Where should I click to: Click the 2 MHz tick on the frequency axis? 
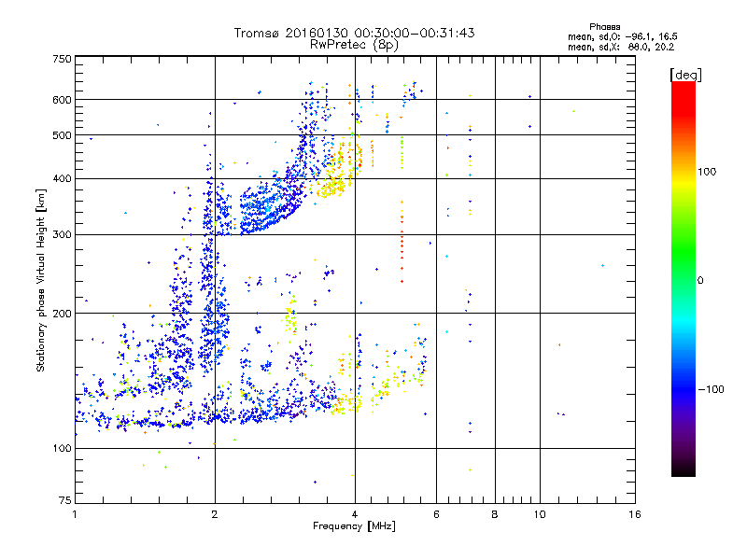point(215,514)
